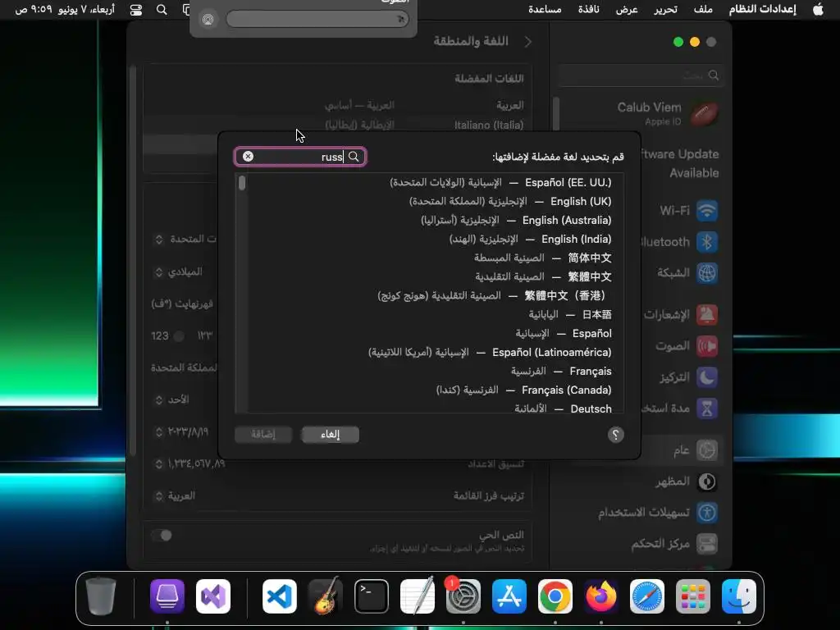Toggle the النص الحي live text switch
The image size is (840, 630).
[x=162, y=535]
